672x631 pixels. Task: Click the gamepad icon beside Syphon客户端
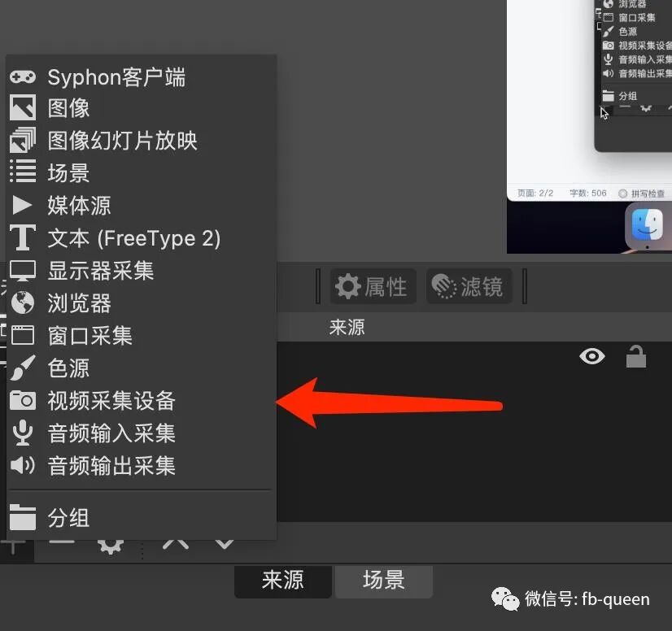[23, 76]
